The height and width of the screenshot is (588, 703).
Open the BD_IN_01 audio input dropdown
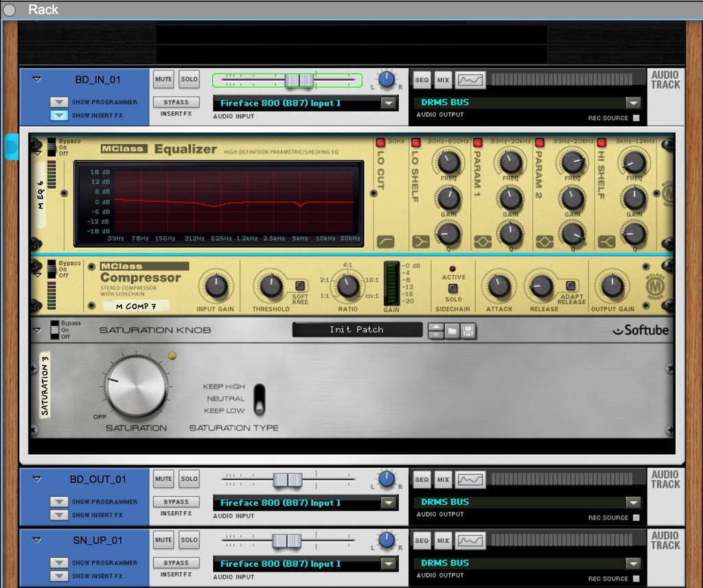(389, 103)
